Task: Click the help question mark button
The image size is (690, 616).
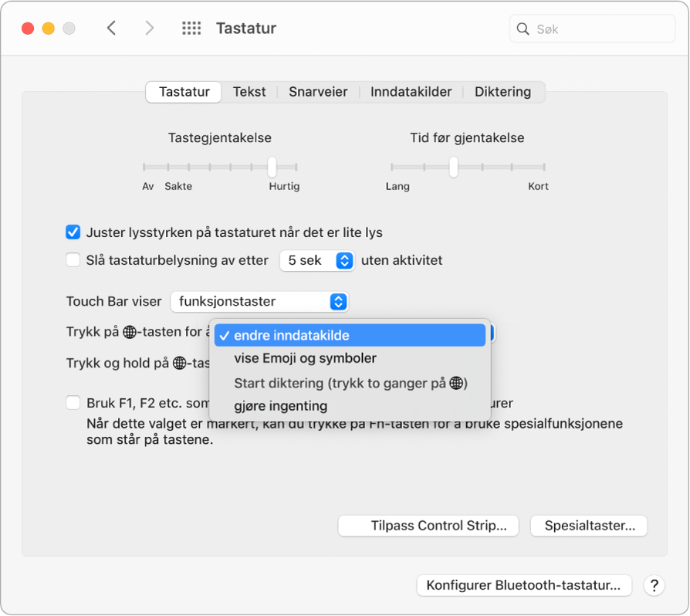Action: [654, 586]
